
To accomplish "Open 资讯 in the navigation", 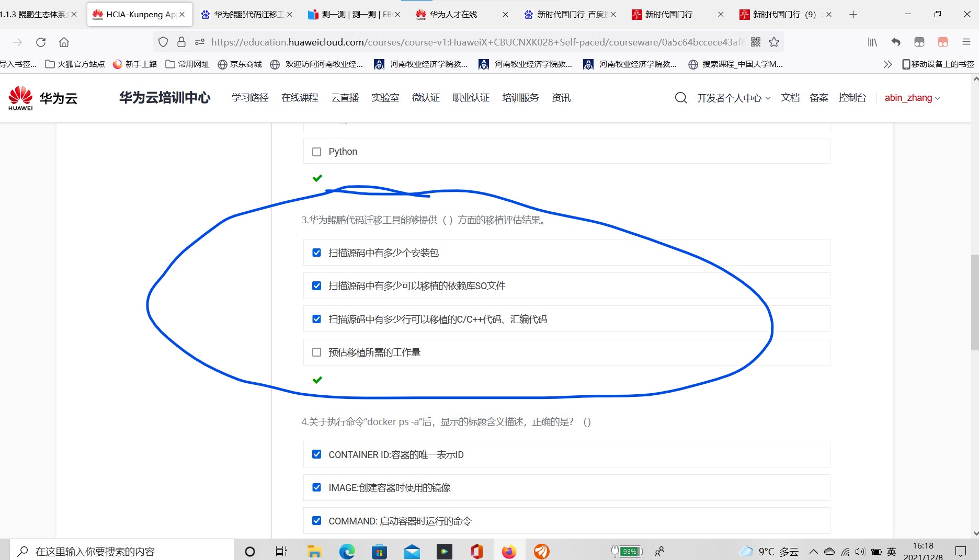I will [561, 98].
